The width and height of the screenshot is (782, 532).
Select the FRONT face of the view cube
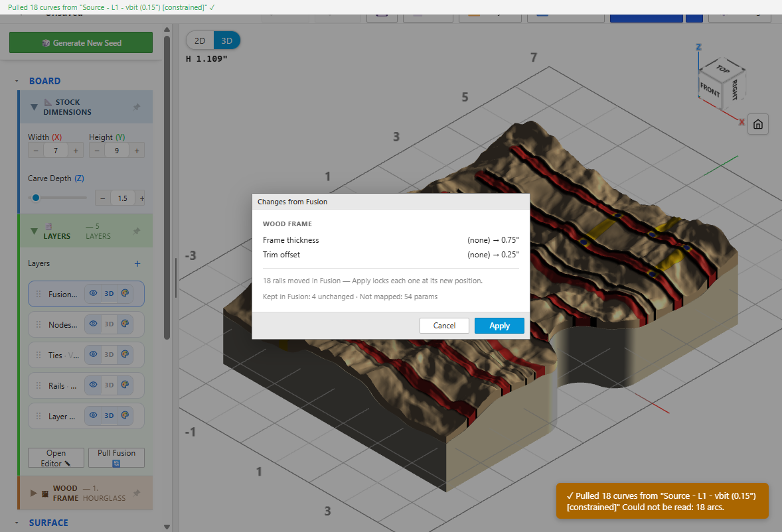[710, 90]
